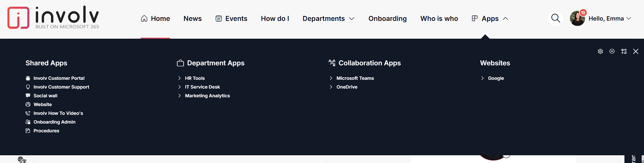This screenshot has height=163, width=644.
Task: Open Emma's profile avatar with notification badge
Action: point(577,19)
